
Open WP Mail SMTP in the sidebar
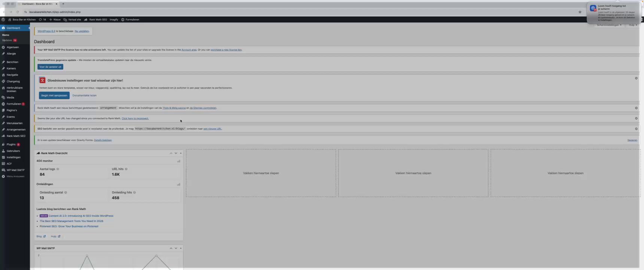point(15,170)
